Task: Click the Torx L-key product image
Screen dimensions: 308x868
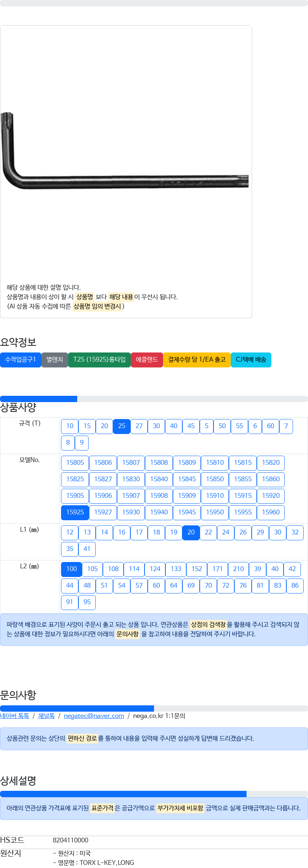Action: (x=124, y=151)
